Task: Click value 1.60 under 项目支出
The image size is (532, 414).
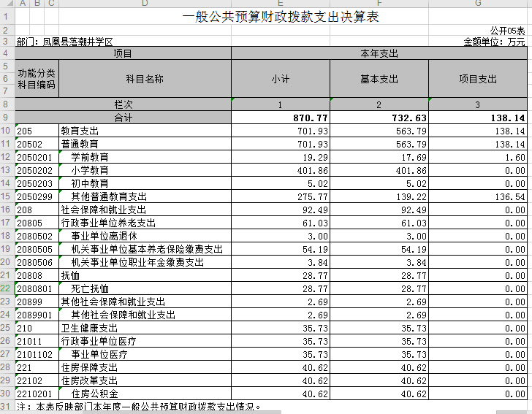Action: (x=478, y=157)
